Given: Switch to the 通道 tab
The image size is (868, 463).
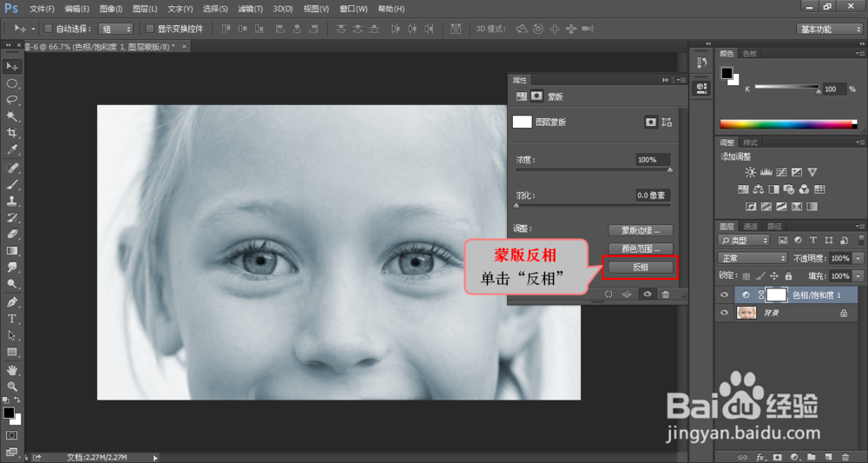Looking at the screenshot, I should click(x=750, y=227).
